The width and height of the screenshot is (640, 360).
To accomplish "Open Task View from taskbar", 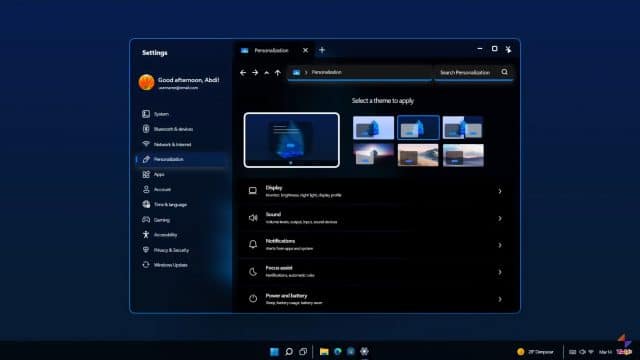I will (x=303, y=351).
